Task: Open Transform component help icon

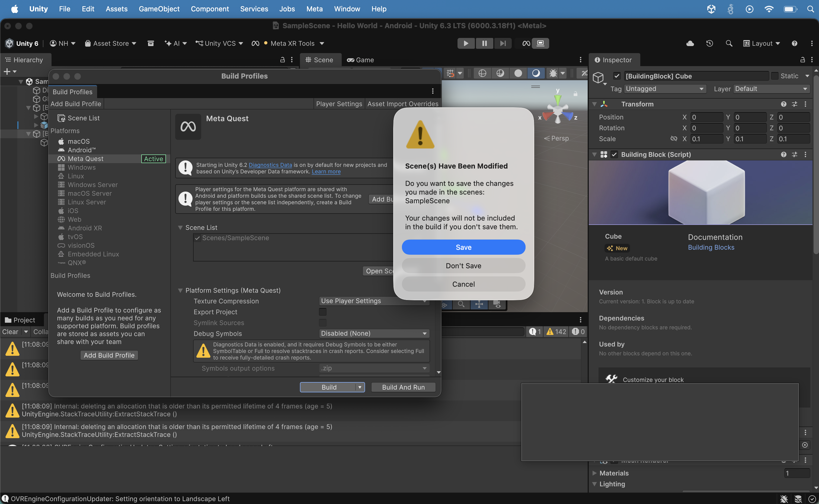Action: (x=783, y=104)
